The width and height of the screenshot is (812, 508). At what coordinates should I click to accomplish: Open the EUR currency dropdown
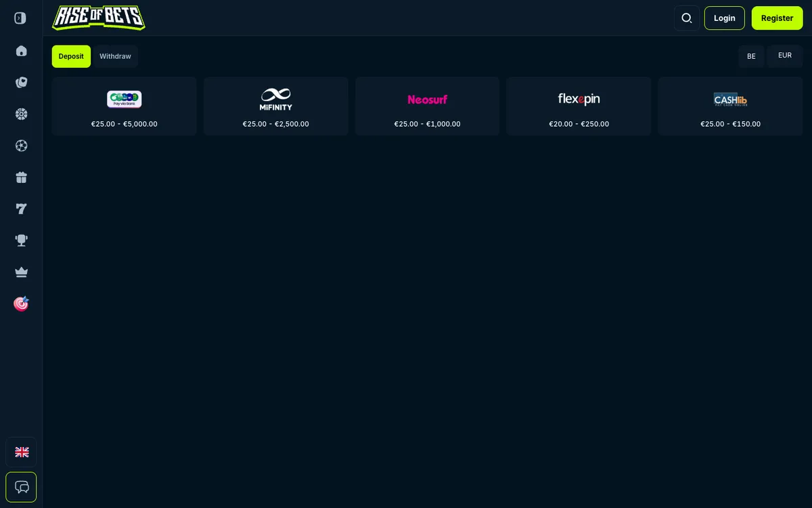click(785, 56)
